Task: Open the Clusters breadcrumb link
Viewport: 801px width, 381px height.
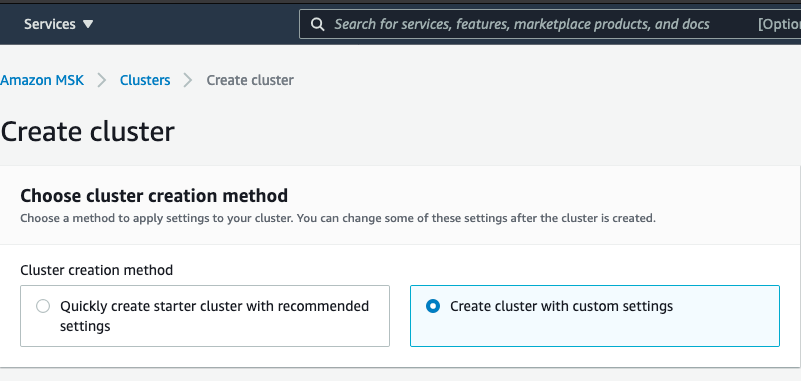Action: (145, 80)
